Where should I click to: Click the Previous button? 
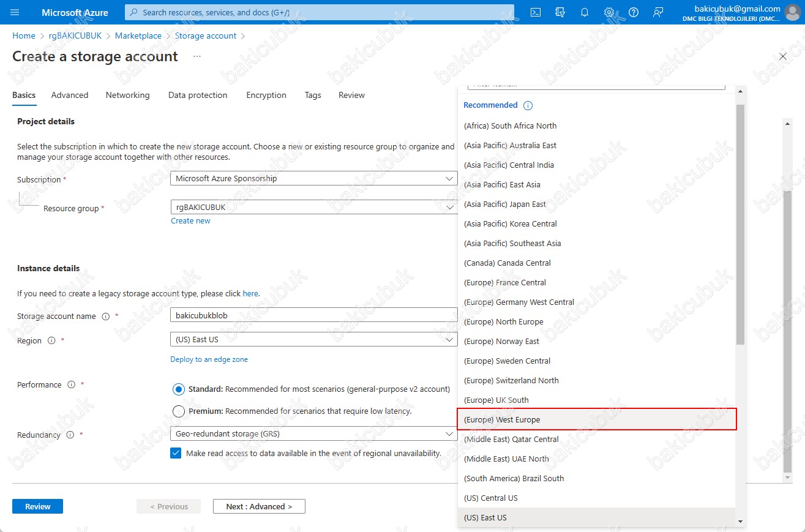[x=169, y=506]
